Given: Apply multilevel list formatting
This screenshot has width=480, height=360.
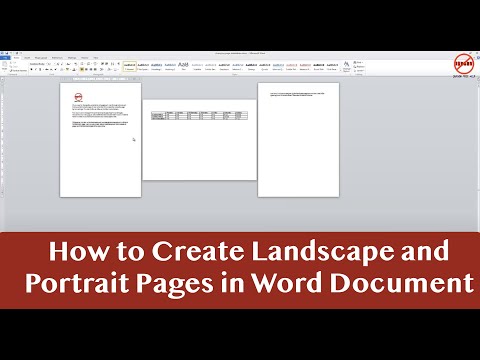Looking at the screenshot, I should click(95, 64).
